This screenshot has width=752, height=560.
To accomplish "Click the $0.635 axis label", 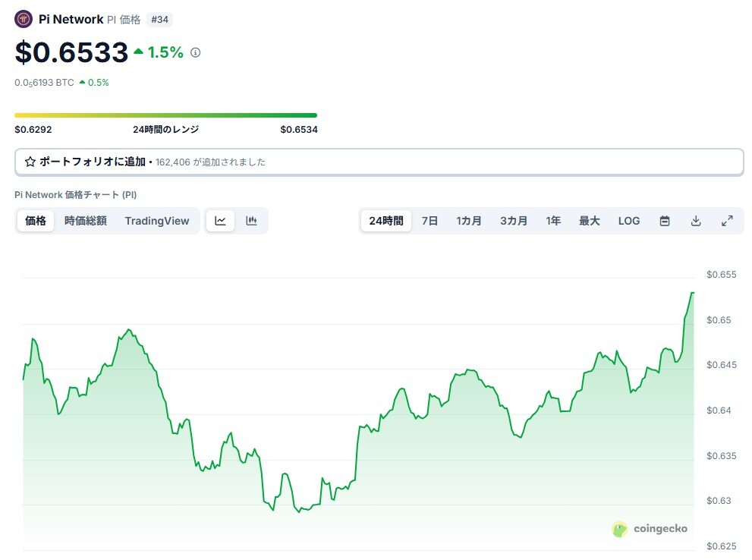I will tap(722, 456).
